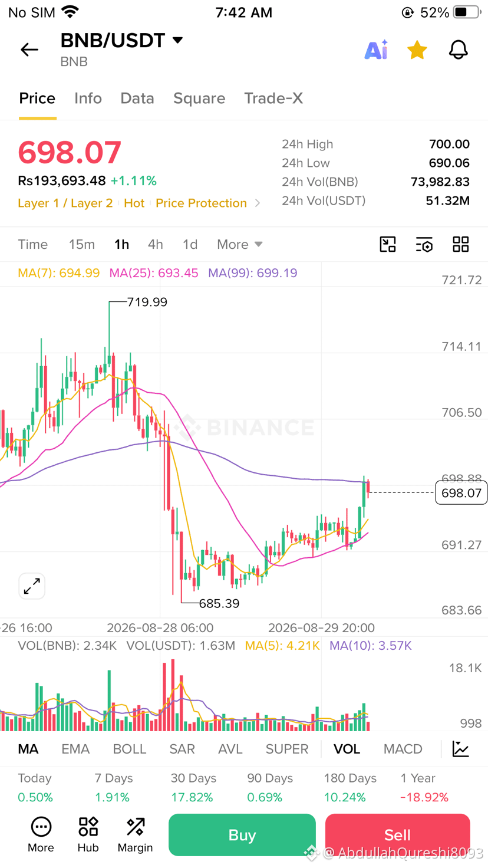Select the Time chart interval
This screenshot has height=868, width=488.
[33, 244]
